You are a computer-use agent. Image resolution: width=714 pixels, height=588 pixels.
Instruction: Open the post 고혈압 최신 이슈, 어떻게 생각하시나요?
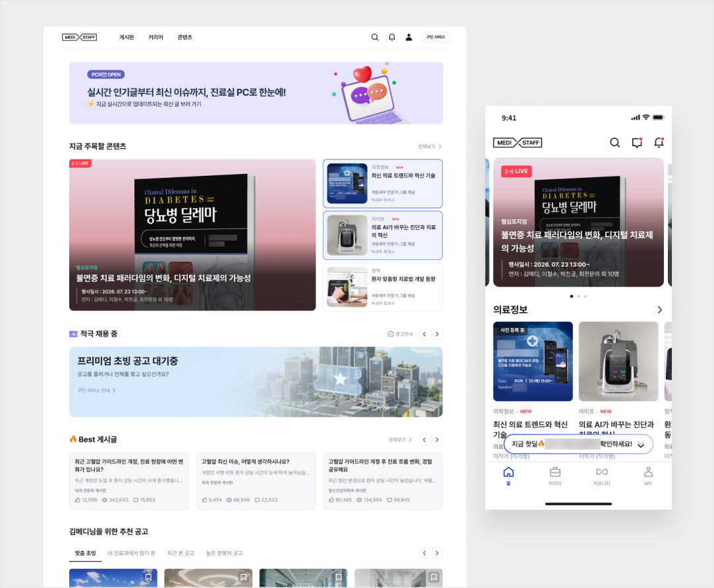tap(256, 481)
